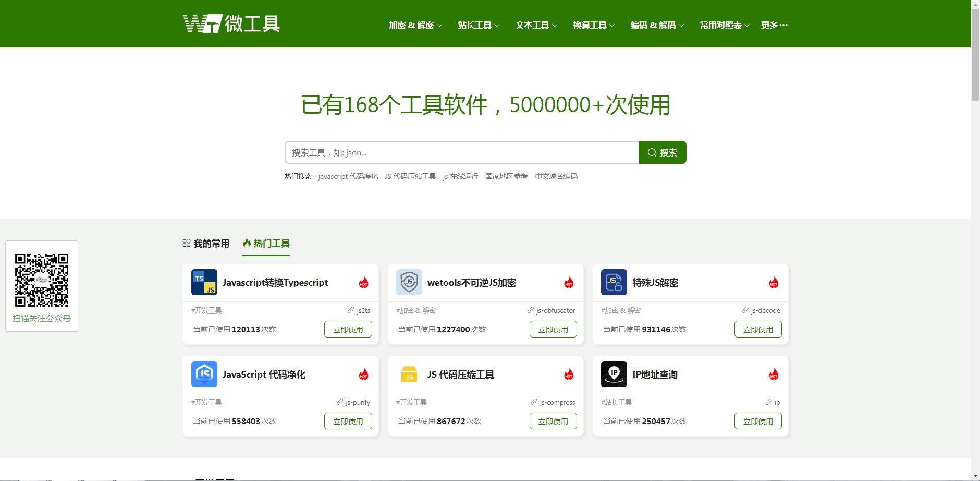This screenshot has height=481, width=980.
Task: Click hot search link JS 代码压缩工具
Action: pos(410,176)
